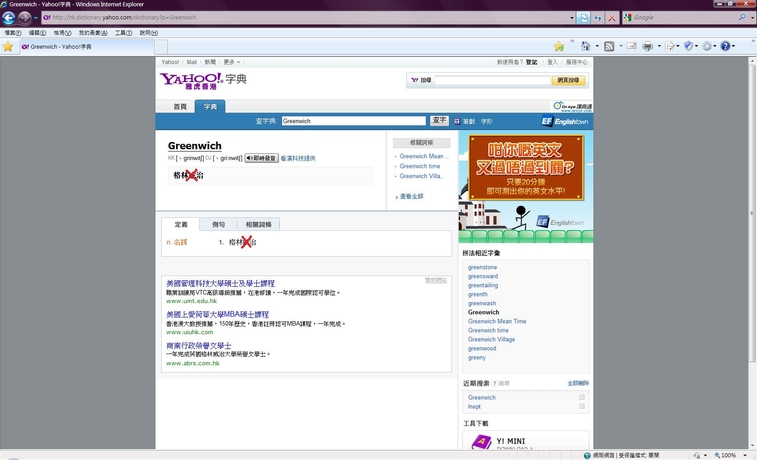Open Favorites star icon on tab bar
This screenshot has height=460, width=757.
point(8,47)
